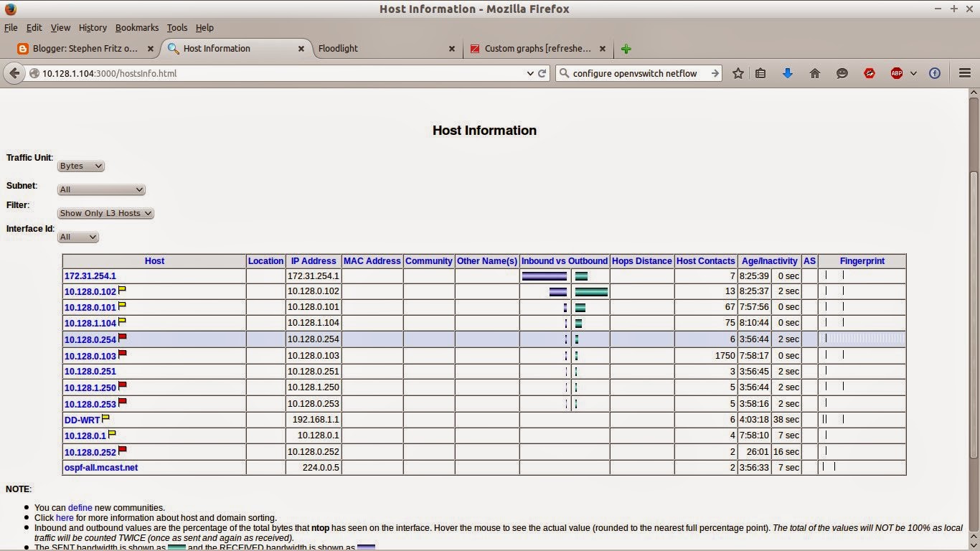Viewport: 980px width, 551px height.
Task: Reload the Host Information page
Action: [x=542, y=72]
